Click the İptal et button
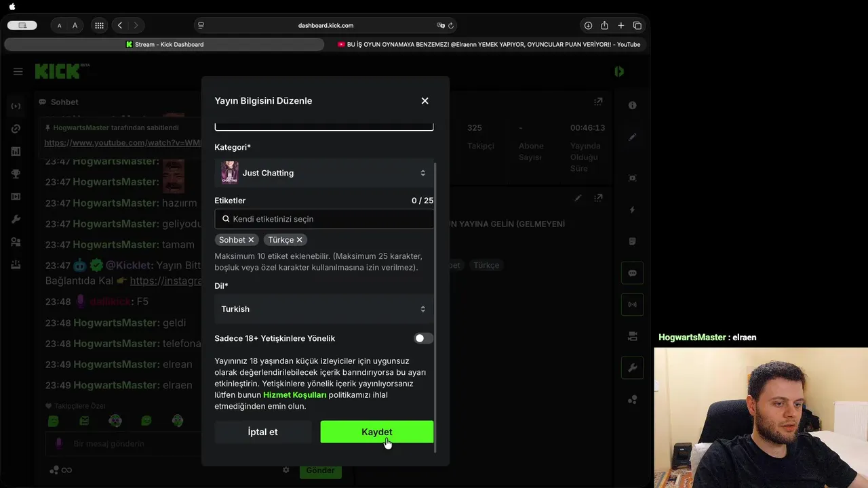 click(263, 432)
